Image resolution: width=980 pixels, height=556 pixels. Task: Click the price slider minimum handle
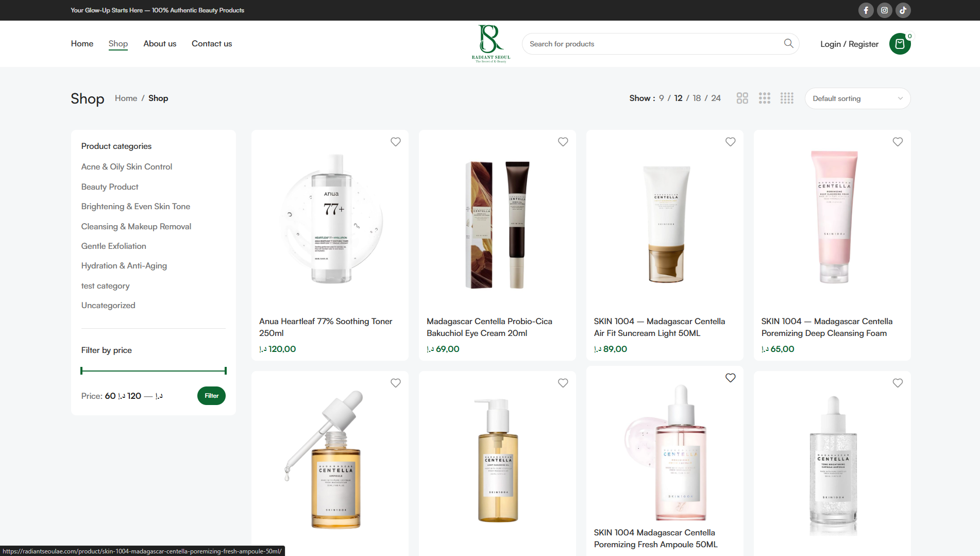click(81, 370)
